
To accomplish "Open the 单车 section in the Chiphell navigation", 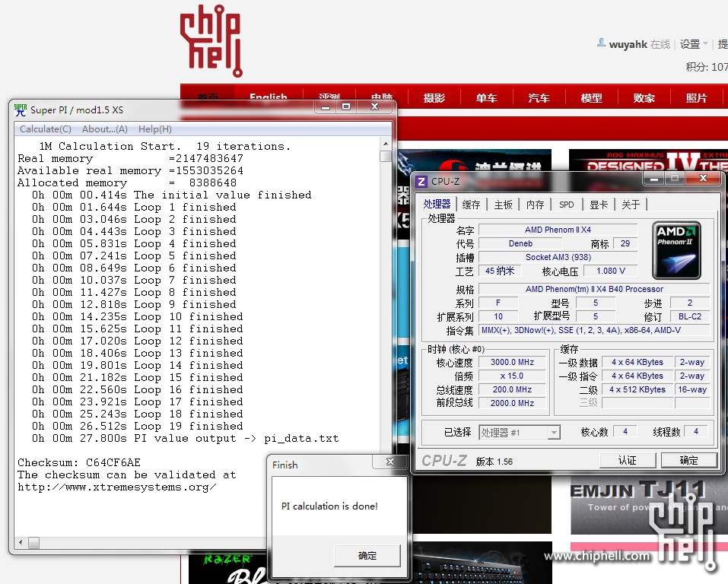I will 487,98.
